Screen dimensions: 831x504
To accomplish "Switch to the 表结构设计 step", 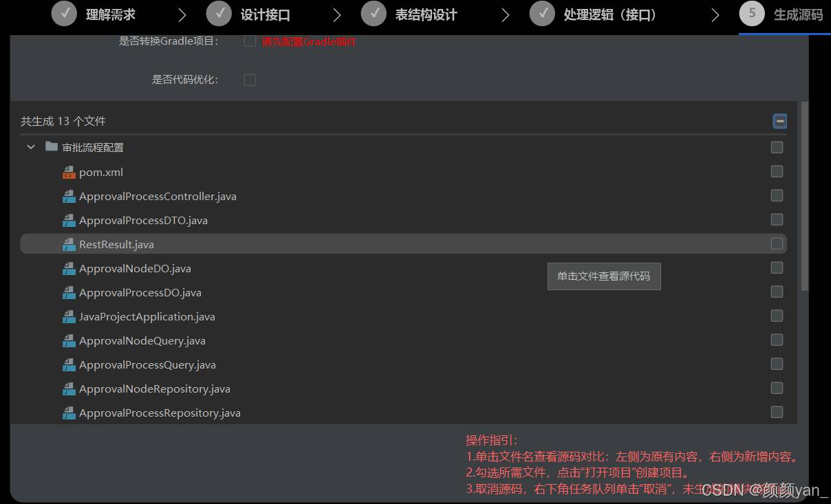I will (409, 14).
